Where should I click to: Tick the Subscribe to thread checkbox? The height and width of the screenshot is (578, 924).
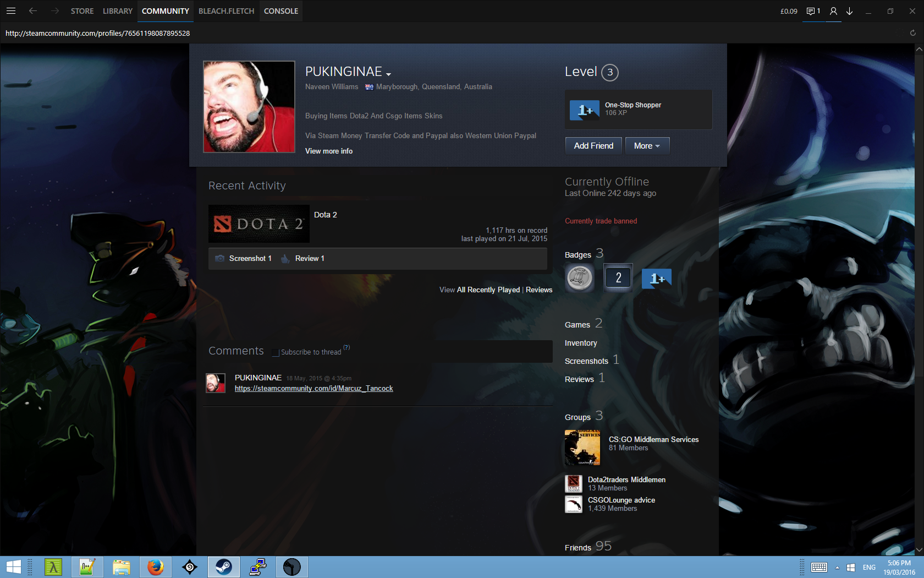tap(276, 352)
